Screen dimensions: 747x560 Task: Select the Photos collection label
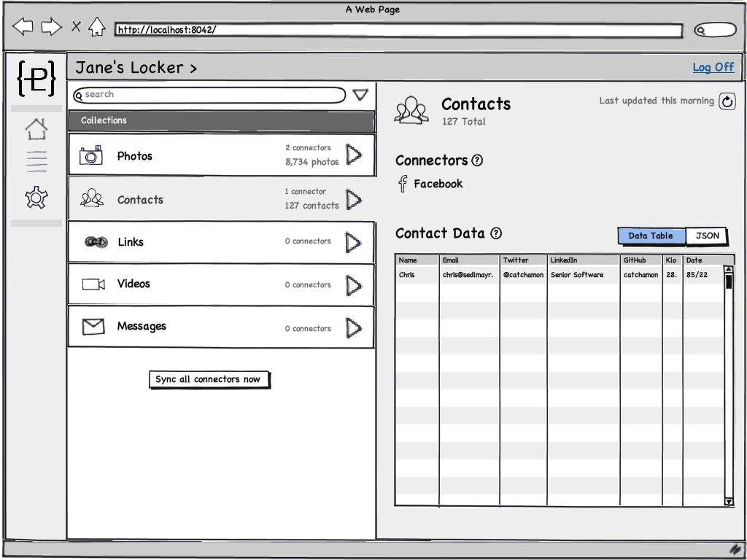[x=135, y=156]
